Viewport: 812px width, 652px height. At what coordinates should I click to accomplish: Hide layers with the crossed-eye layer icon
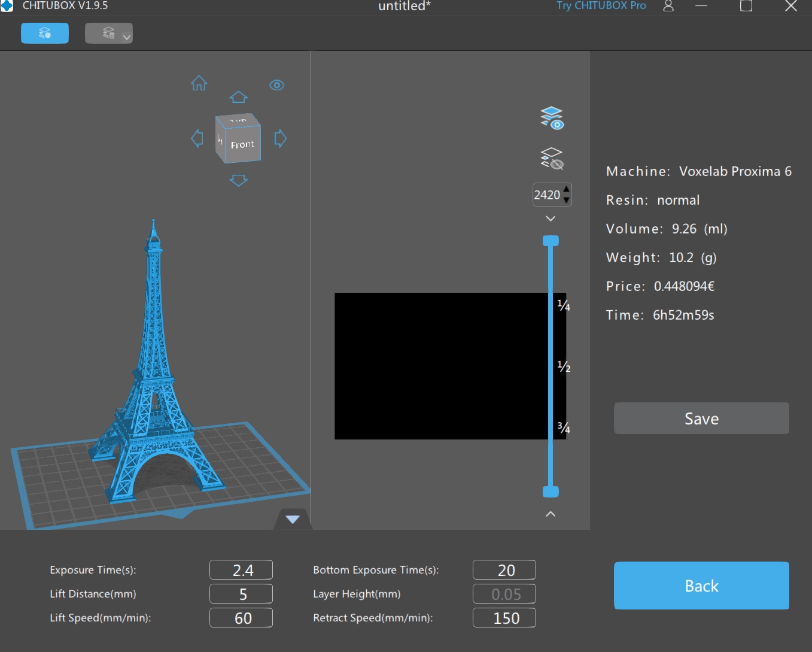click(x=552, y=159)
